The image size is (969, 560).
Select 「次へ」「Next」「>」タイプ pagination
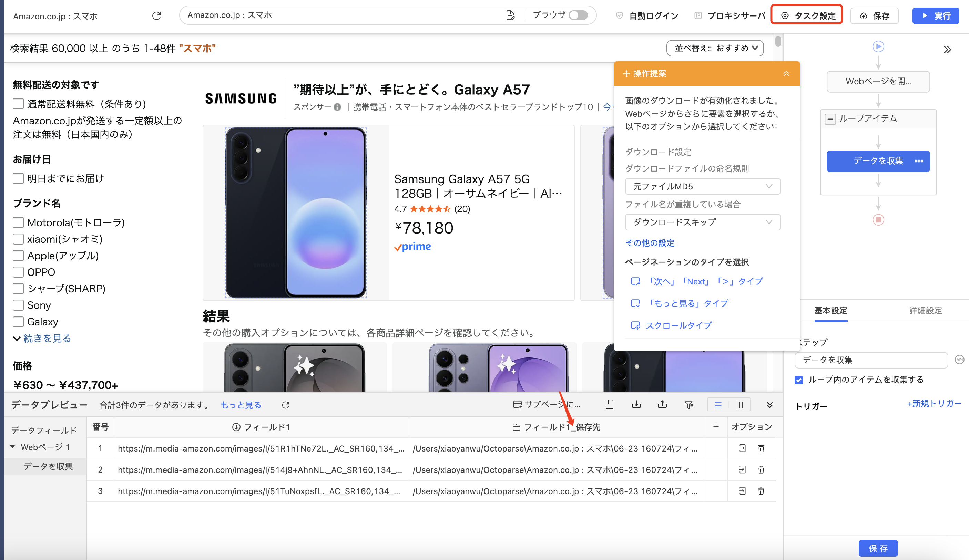click(x=697, y=281)
